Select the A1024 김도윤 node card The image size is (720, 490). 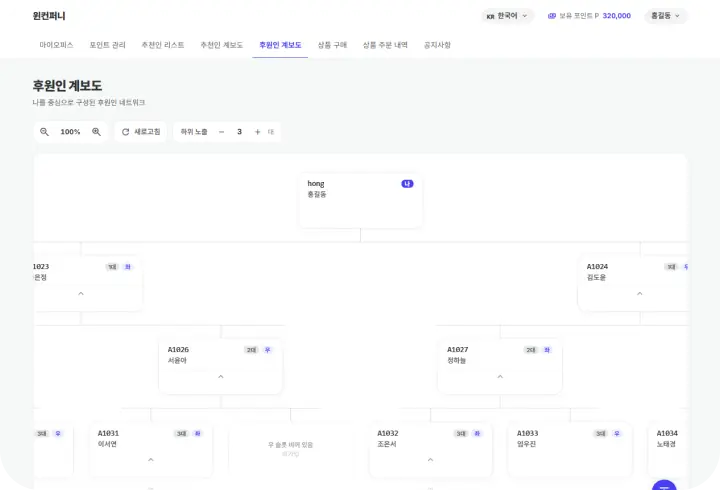(x=633, y=283)
